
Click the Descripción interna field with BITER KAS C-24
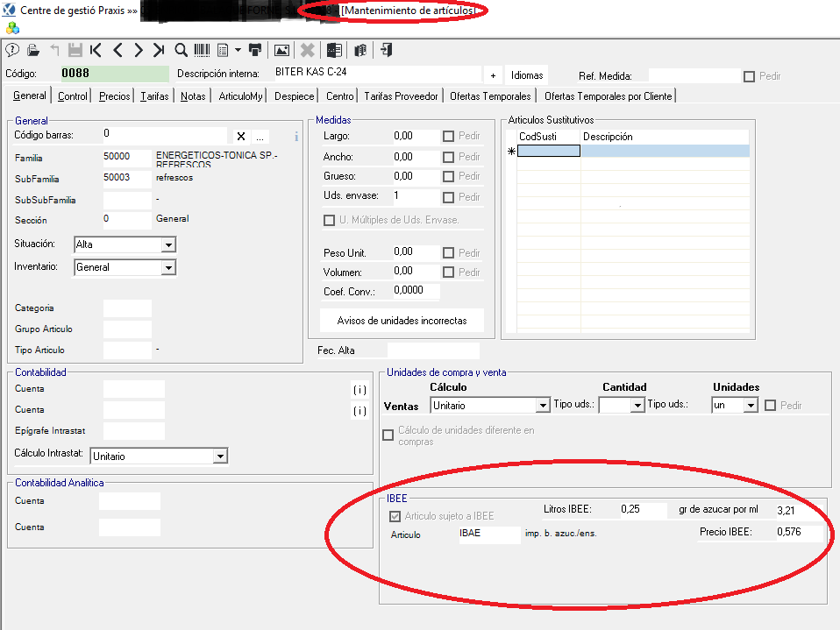coord(377,72)
